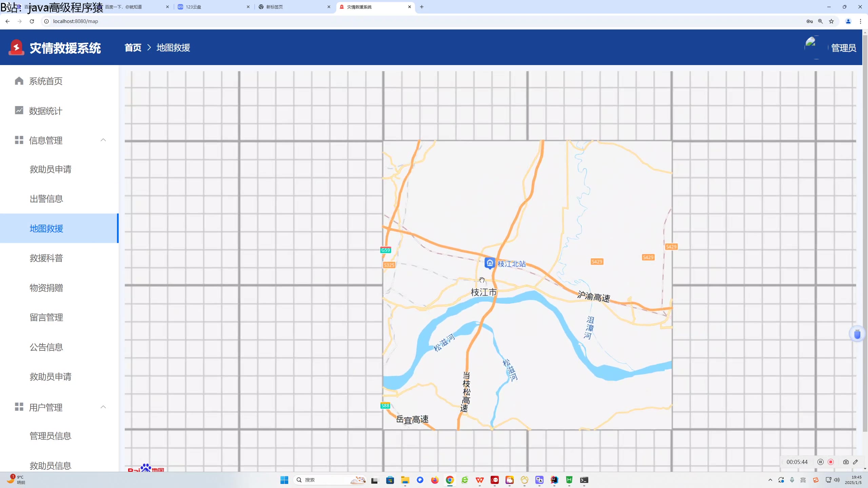Image resolution: width=868 pixels, height=488 pixels.
Task: Pause the screen recording
Action: pyautogui.click(x=820, y=462)
